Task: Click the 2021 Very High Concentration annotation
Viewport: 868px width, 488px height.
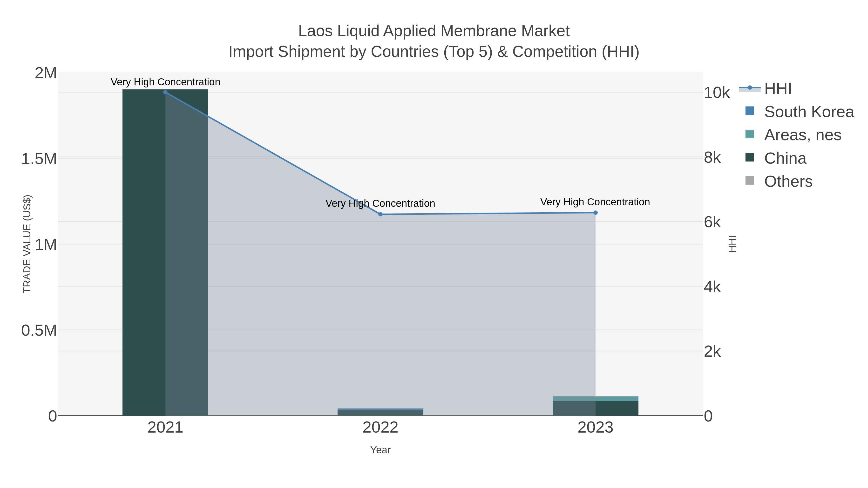Action: click(x=165, y=82)
